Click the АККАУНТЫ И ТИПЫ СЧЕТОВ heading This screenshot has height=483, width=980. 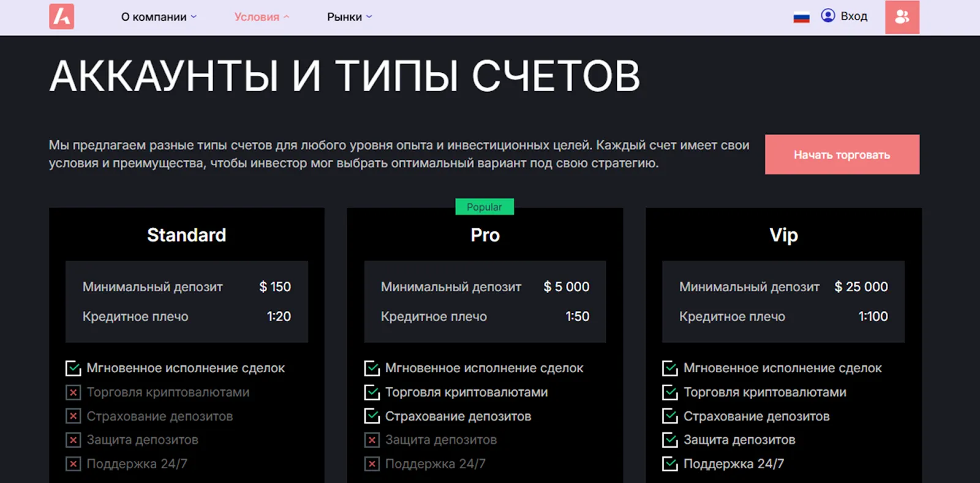click(345, 76)
